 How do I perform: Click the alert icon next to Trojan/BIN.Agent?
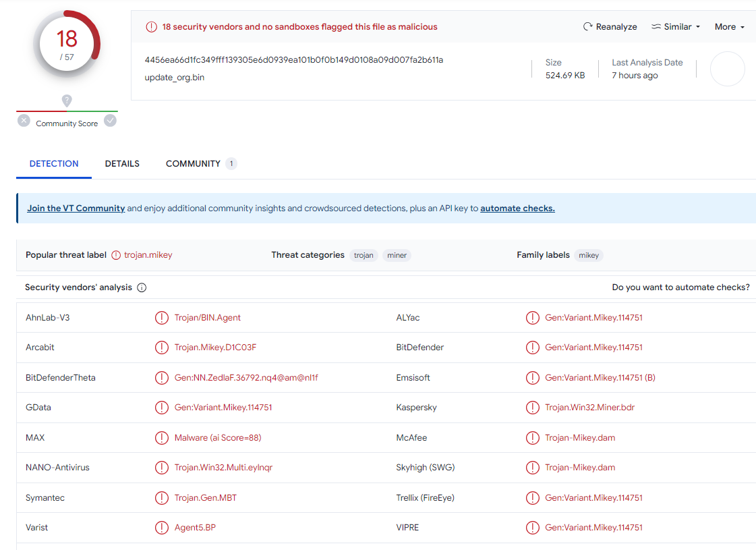click(162, 318)
